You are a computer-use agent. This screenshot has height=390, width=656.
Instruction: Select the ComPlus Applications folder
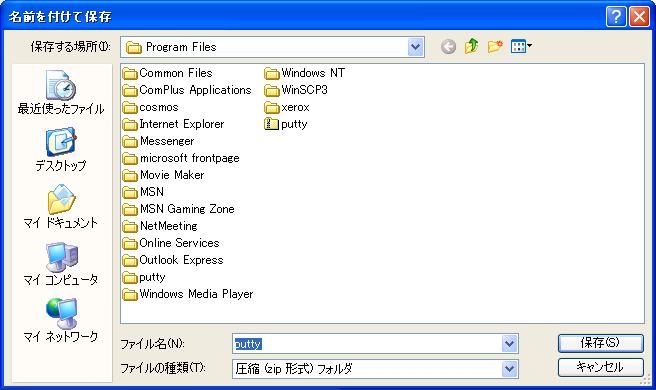pos(187,90)
